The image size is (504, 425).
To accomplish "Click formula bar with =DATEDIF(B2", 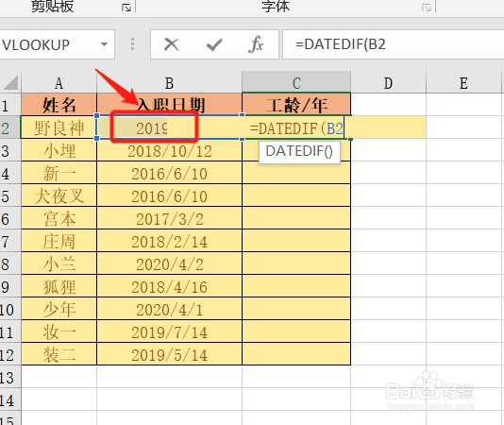I will 393,44.
